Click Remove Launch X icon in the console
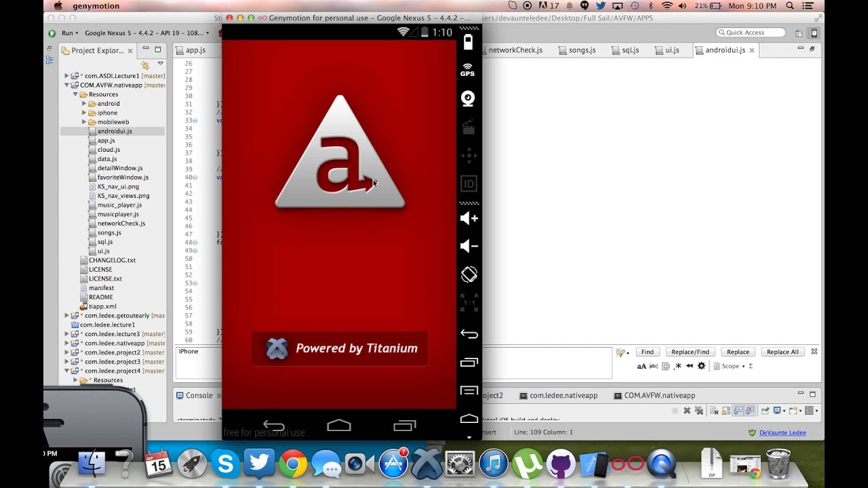This screenshot has height=488, width=868. point(687,411)
